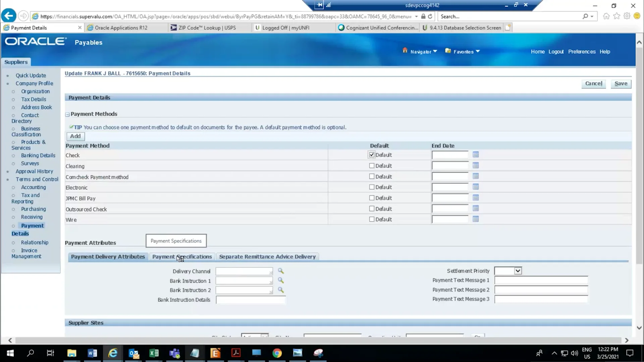Enable Default for Electronic payment method
Screen dimensions: 644x362
371,187
